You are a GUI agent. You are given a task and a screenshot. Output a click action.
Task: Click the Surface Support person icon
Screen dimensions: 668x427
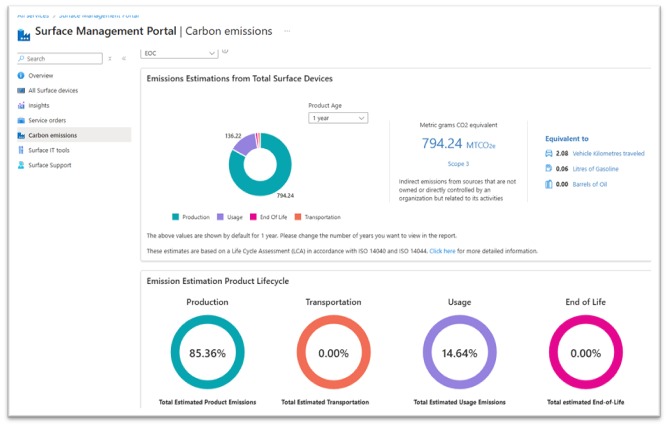pyautogui.click(x=21, y=165)
